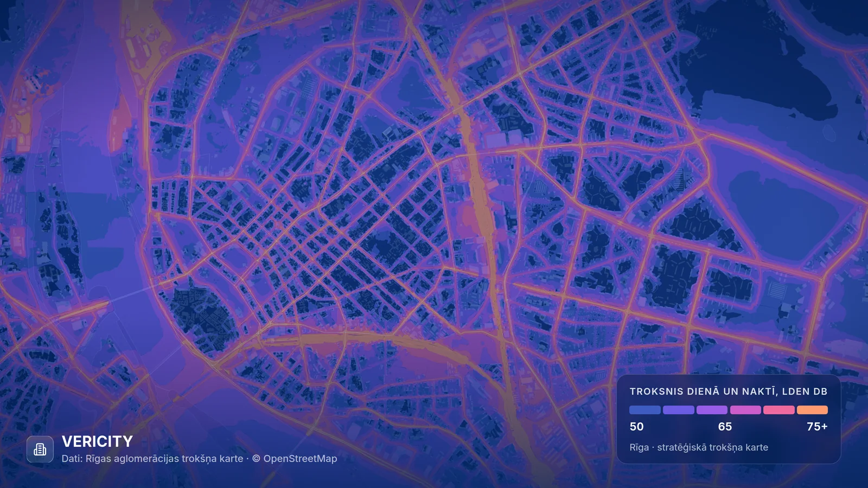Click the Rīga stratēģiskā trokšņa karte subtitle
The width and height of the screenshot is (868, 488).
point(699,447)
